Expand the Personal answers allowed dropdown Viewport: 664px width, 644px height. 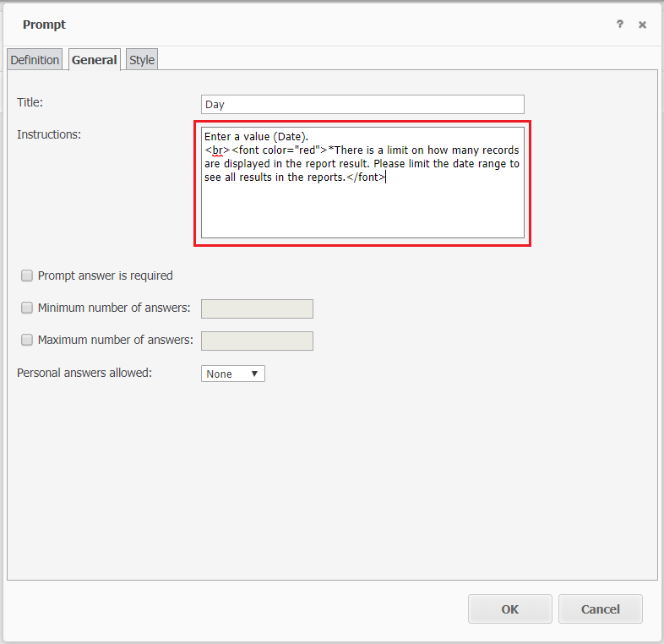pyautogui.click(x=233, y=374)
